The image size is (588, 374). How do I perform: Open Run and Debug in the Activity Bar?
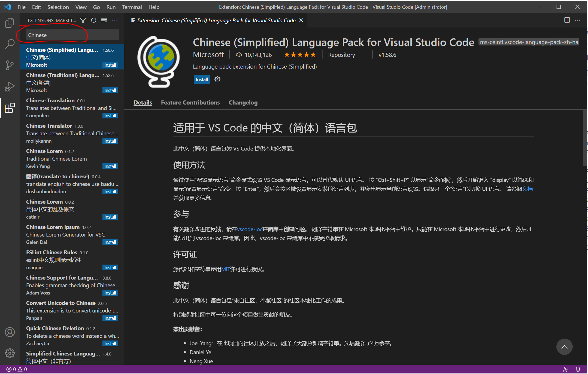(x=10, y=86)
